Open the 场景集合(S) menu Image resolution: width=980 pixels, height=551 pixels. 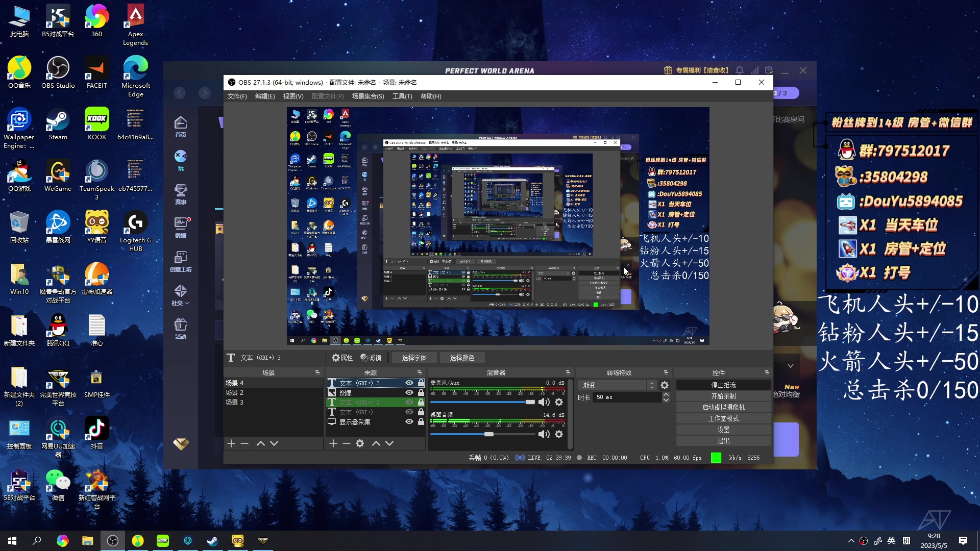point(368,96)
